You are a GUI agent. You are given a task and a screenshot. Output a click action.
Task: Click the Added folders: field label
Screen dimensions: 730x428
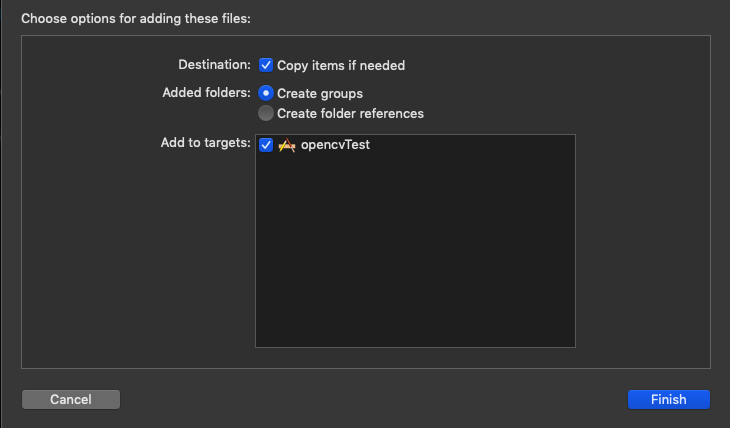tap(206, 92)
